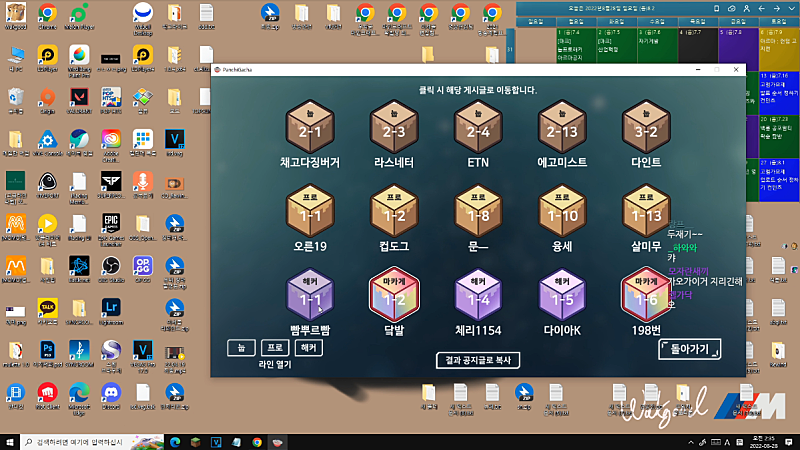Image resolution: width=800 pixels, height=450 pixels.
Task: Launch the Discord desktop shortcut
Action: pyautogui.click(x=111, y=396)
